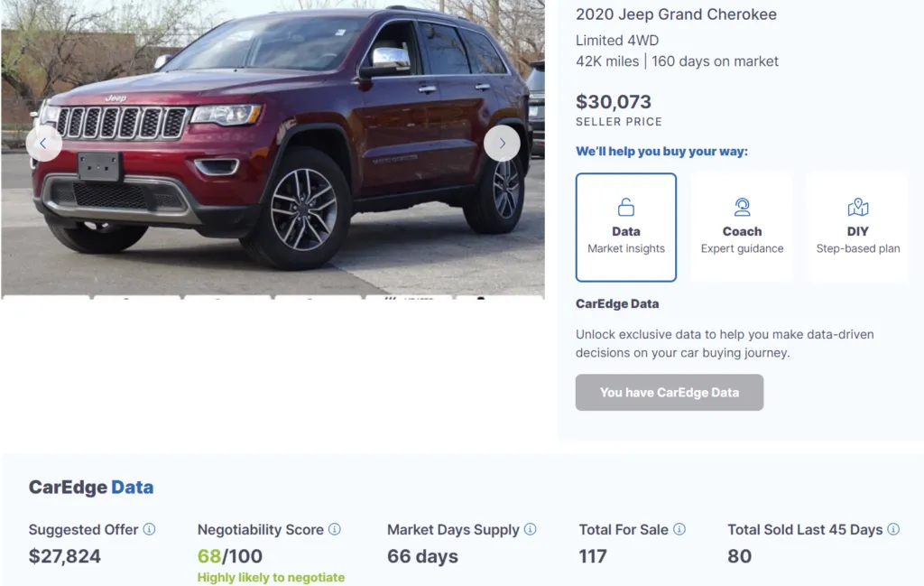Select the Coach expert guidance option

pyautogui.click(x=742, y=227)
